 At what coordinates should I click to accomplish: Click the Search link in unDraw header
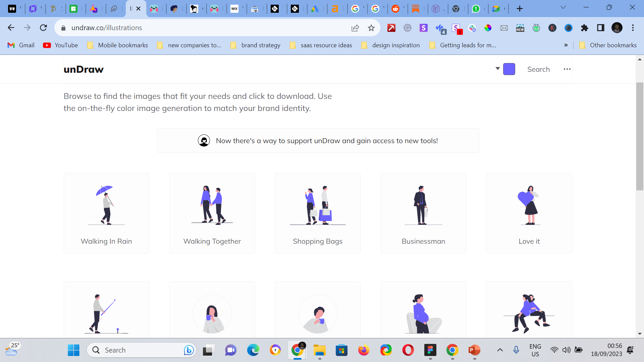(538, 69)
